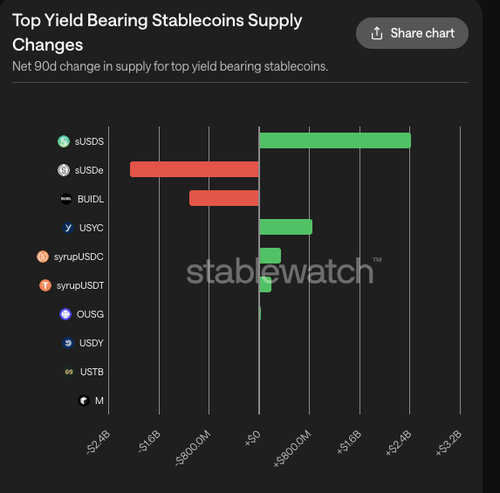Click the green sUSDS supply bar
Viewport: 500px width, 493px height.
pos(335,140)
